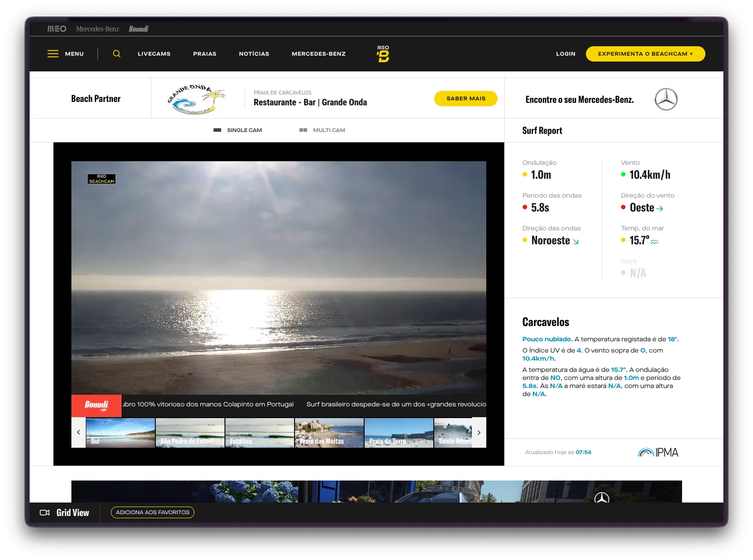The height and width of the screenshot is (560, 753).
Task: Click the Carcavelos heading
Action: 546,322
